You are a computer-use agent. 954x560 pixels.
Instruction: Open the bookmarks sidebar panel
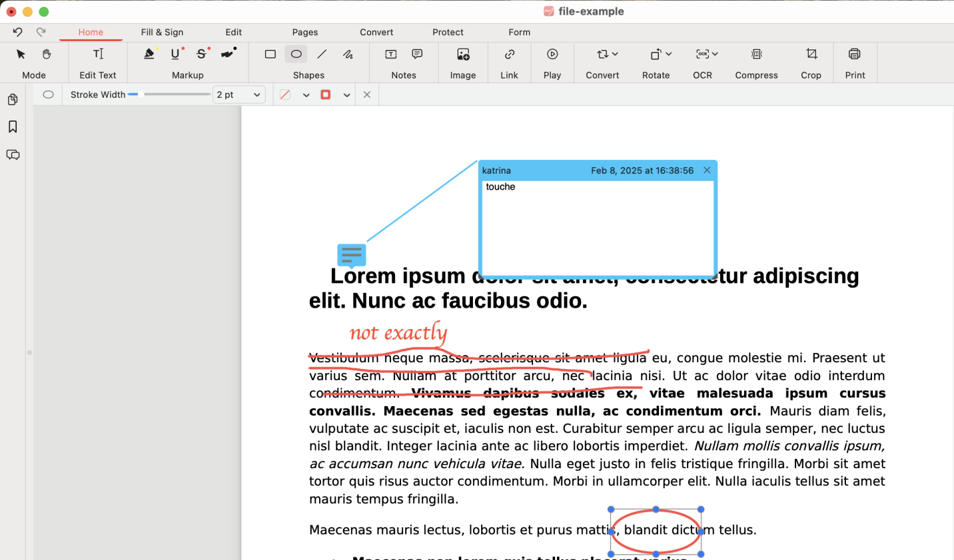(13, 127)
